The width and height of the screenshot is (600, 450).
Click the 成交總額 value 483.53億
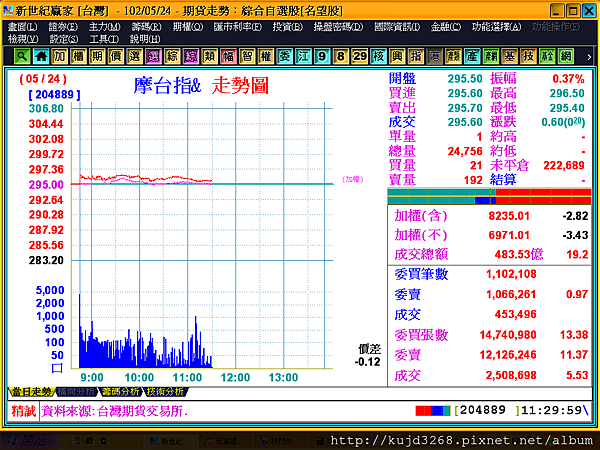tap(519, 254)
